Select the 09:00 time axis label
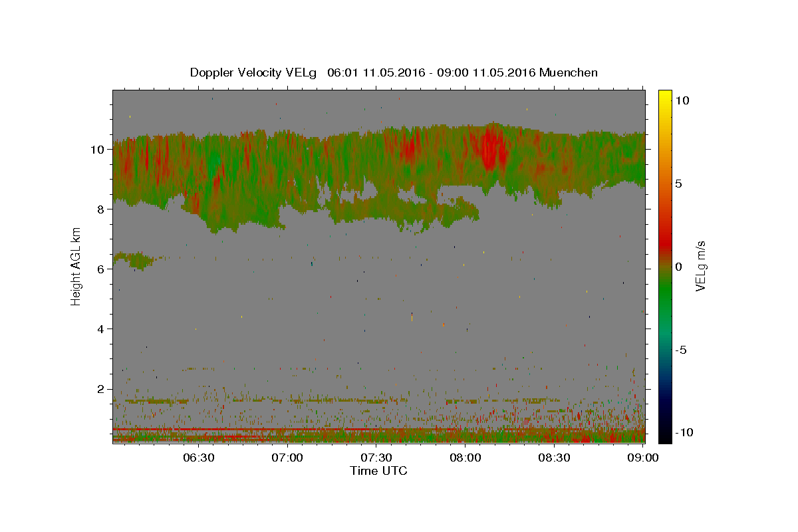 [644, 458]
